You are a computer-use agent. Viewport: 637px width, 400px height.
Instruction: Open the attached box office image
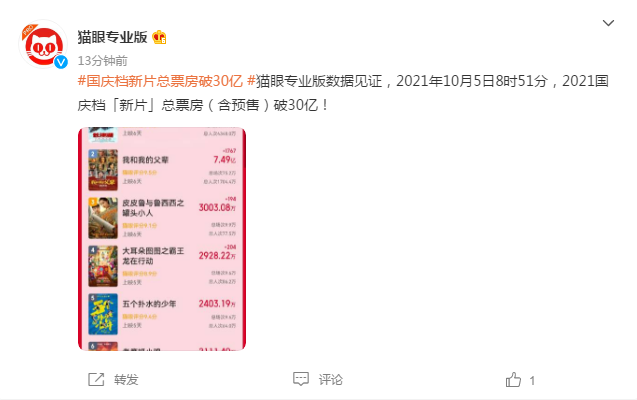tap(162, 239)
